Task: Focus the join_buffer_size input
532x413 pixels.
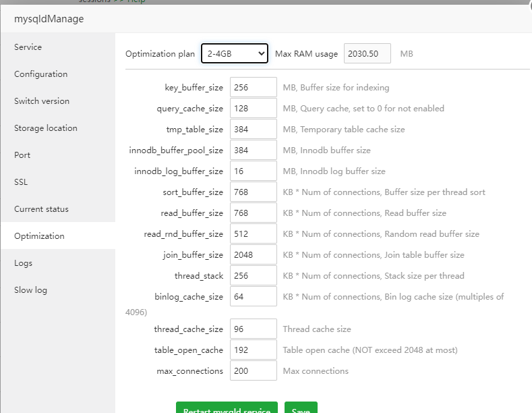Action: [253, 254]
